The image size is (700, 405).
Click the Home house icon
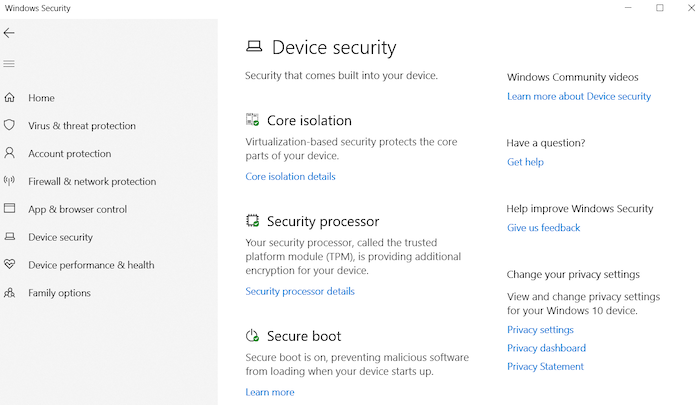(9, 97)
